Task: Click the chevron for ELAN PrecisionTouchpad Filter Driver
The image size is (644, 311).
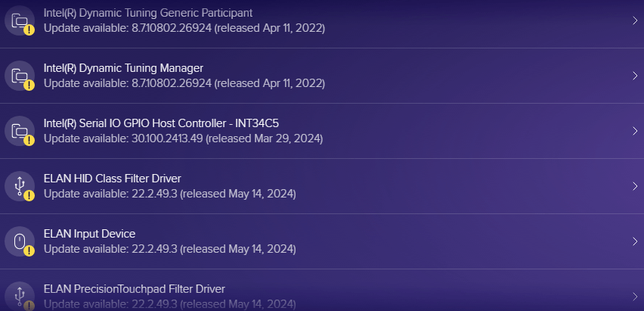Action: pos(635,297)
